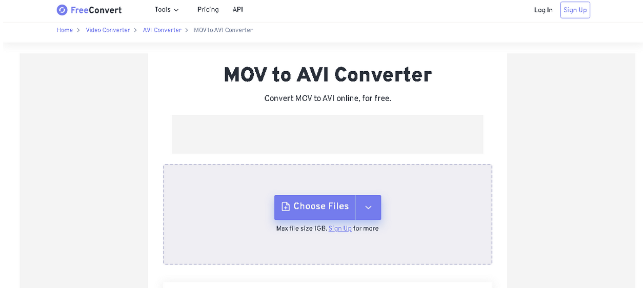The width and height of the screenshot is (644, 288).
Task: Click the FreeConvert circular logo icon
Action: pos(62,10)
